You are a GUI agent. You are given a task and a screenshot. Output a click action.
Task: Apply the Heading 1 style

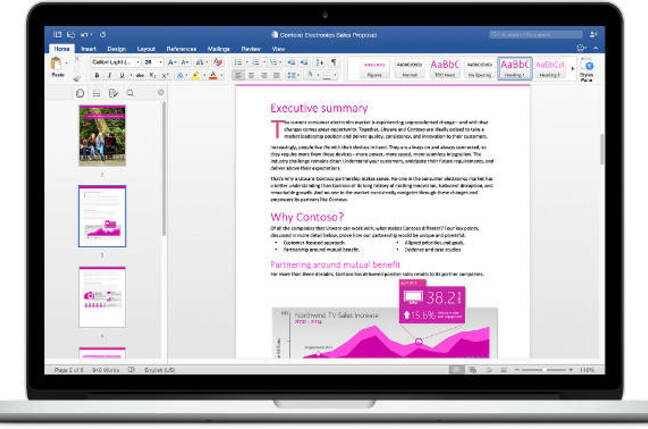pos(515,68)
